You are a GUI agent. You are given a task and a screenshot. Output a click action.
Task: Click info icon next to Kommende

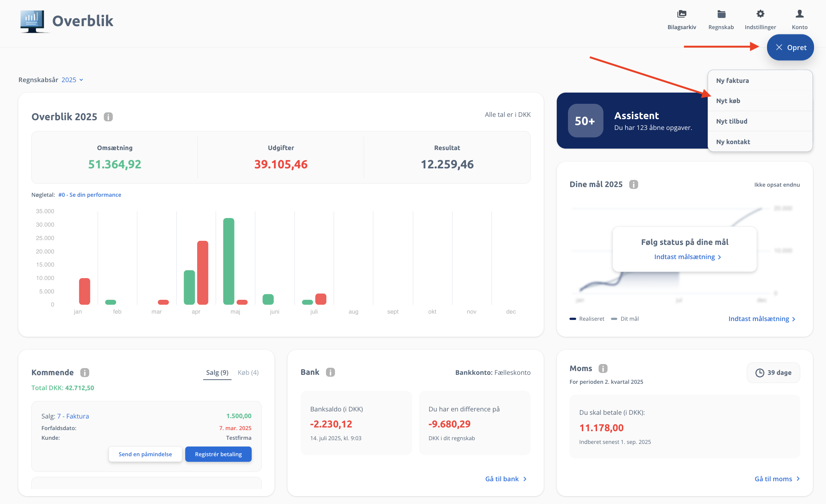pos(85,373)
